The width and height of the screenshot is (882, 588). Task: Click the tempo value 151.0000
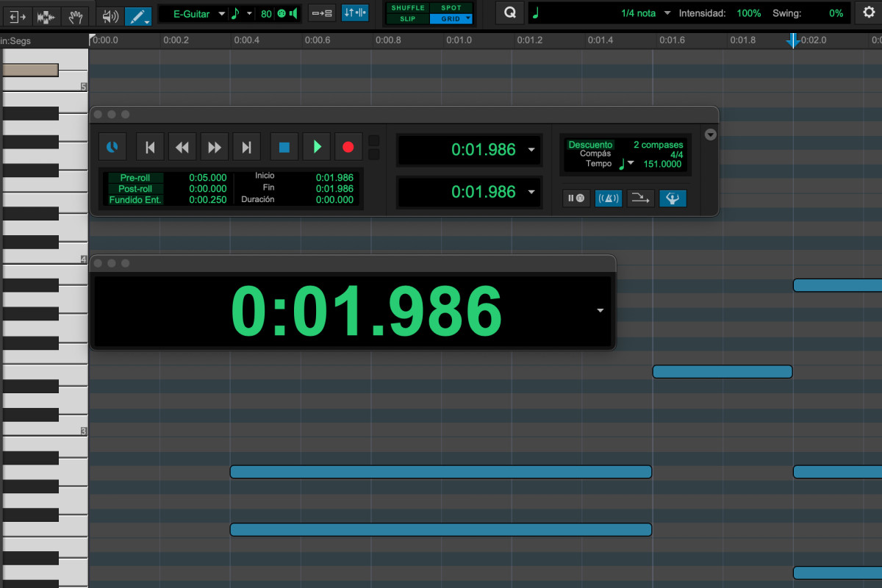pos(664,165)
